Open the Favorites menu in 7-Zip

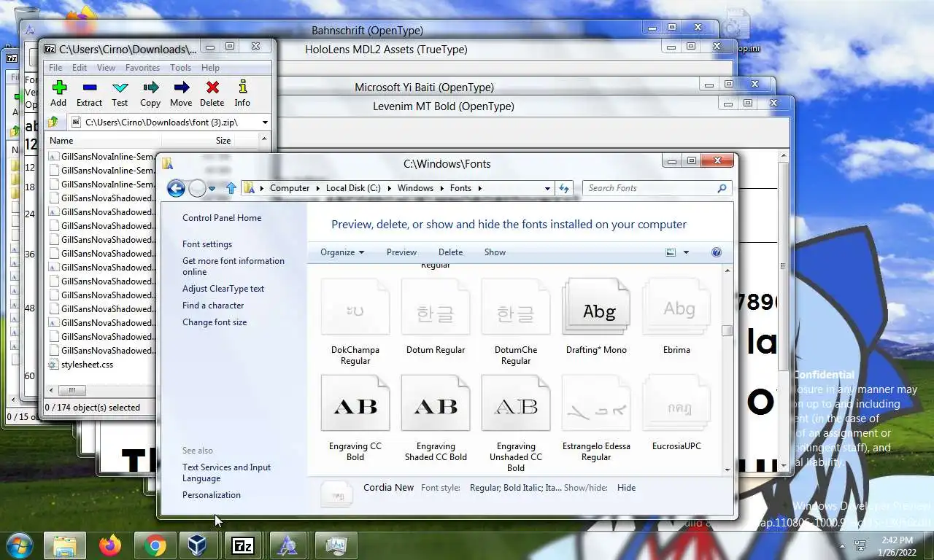(142, 68)
